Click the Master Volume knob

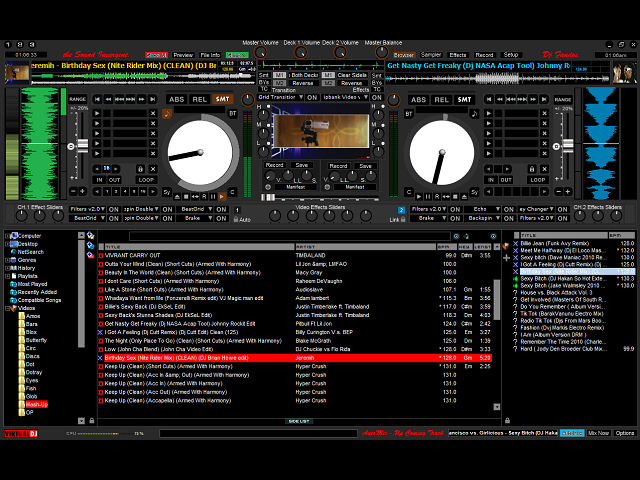pos(260,52)
